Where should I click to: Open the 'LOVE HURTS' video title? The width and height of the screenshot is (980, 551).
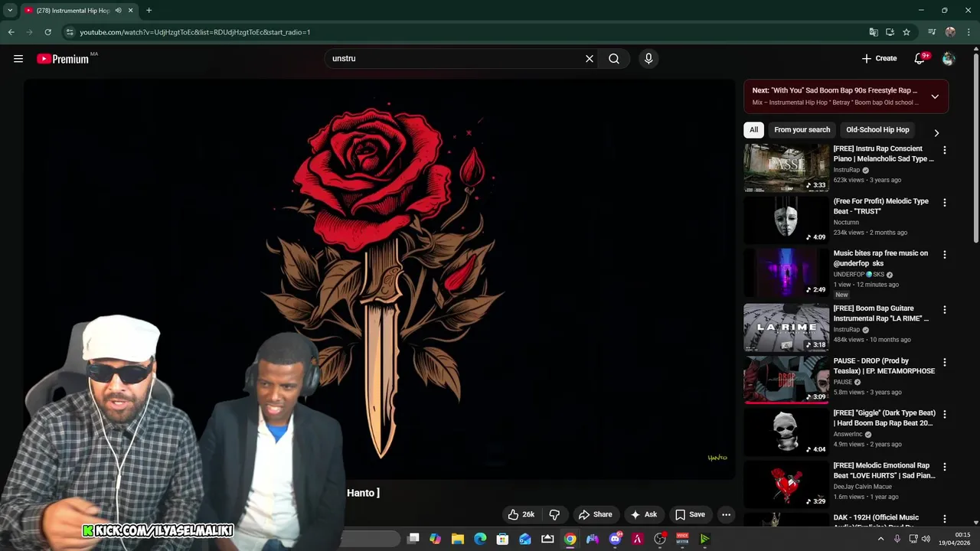[884, 470]
